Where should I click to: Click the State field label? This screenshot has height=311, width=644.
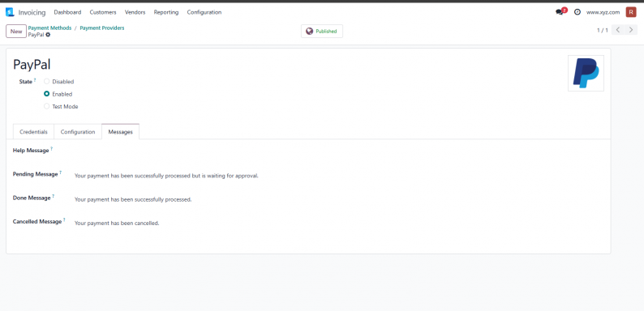coord(25,82)
